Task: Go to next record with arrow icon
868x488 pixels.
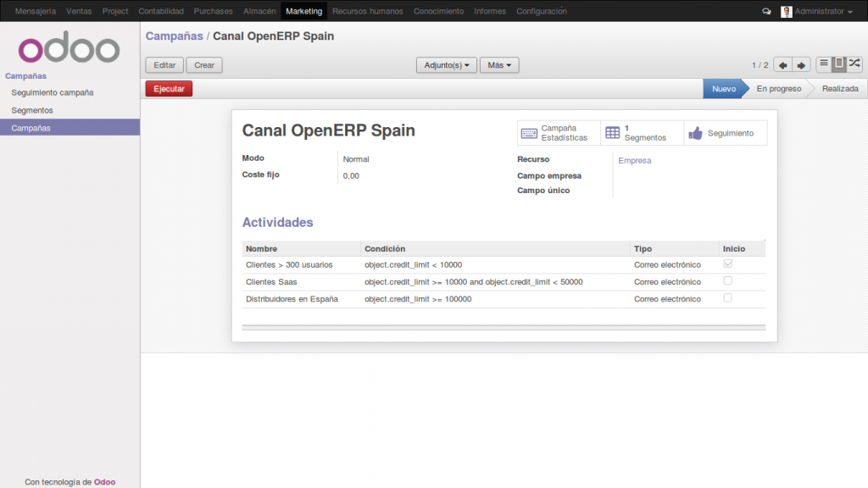Action: (x=801, y=64)
